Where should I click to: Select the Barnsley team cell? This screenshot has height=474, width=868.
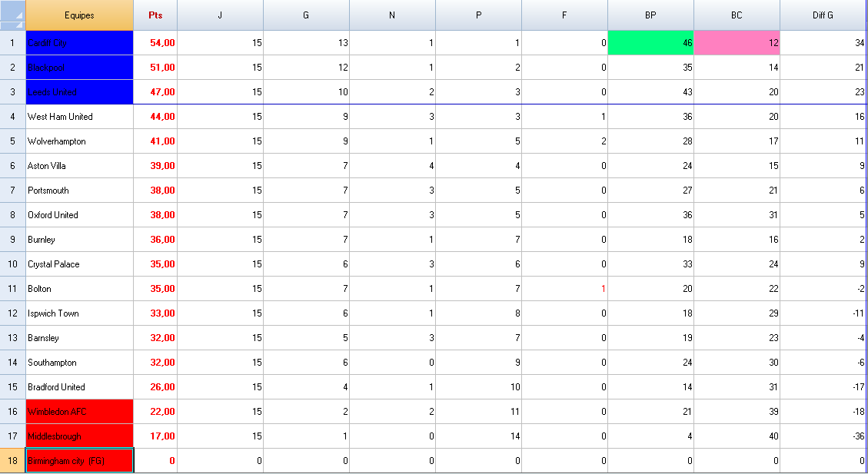pyautogui.click(x=79, y=338)
